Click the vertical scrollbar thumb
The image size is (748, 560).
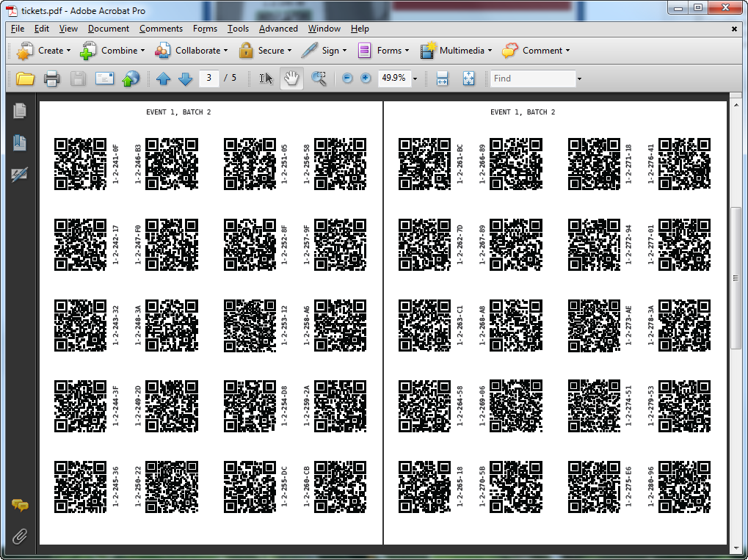tap(736, 279)
